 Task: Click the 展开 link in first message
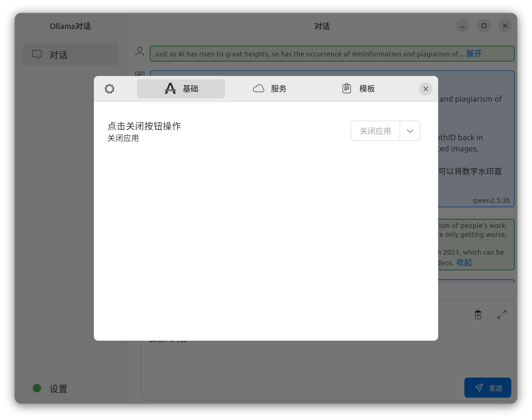(x=474, y=54)
